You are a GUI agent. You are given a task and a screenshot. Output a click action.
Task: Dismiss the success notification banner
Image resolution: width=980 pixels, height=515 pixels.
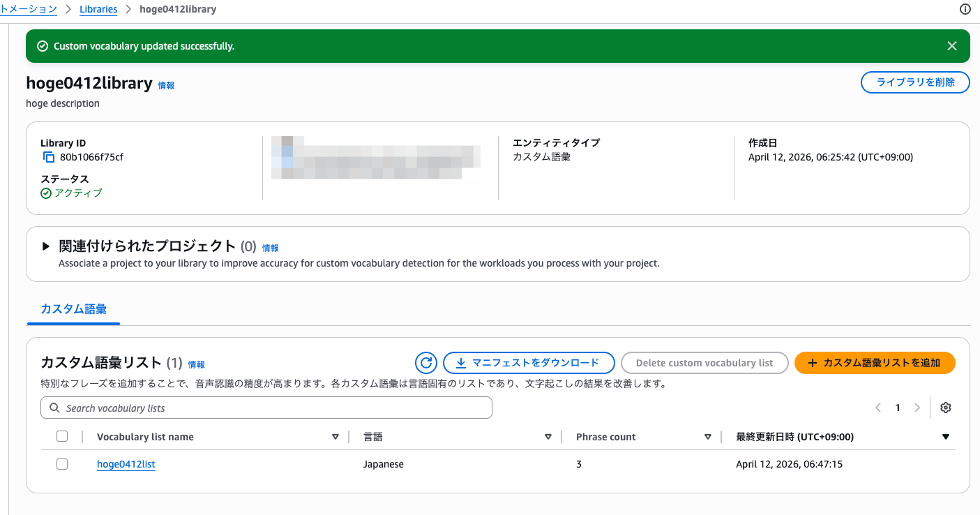click(x=951, y=46)
